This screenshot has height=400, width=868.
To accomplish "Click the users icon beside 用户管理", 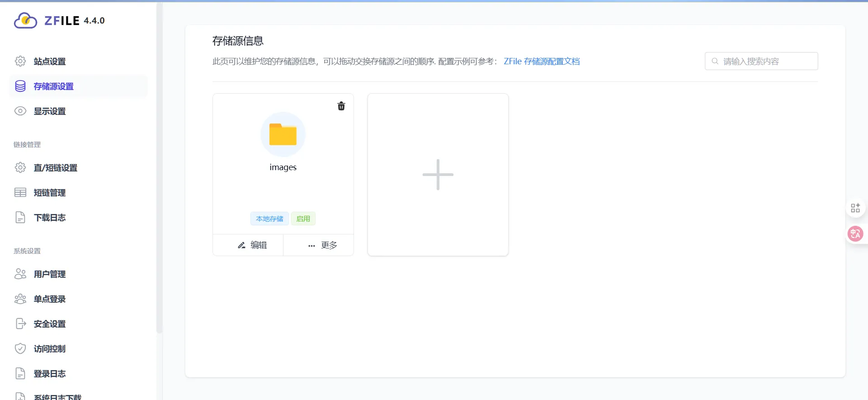I will pos(20,274).
